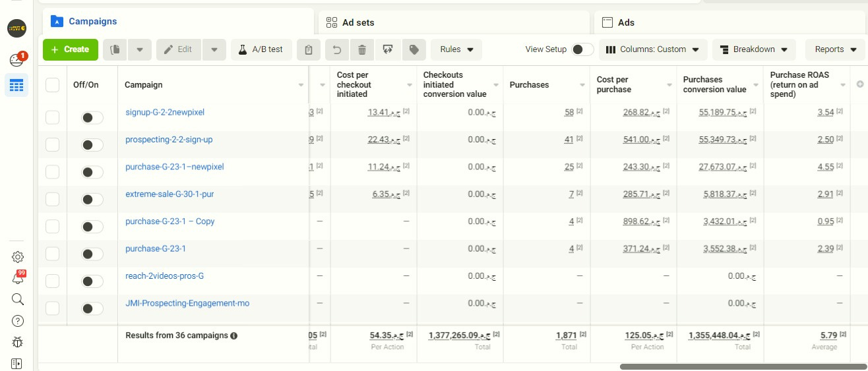
Task: Open Account Overview gauge icon in sidebar
Action: [x=16, y=61]
